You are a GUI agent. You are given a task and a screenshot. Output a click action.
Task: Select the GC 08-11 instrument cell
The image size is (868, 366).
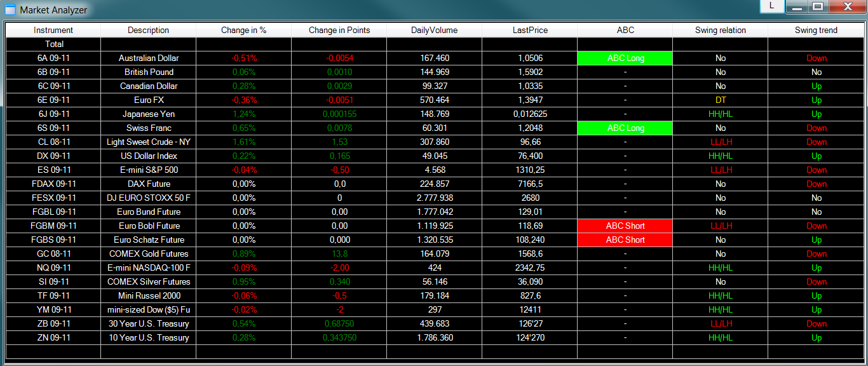[x=53, y=254]
